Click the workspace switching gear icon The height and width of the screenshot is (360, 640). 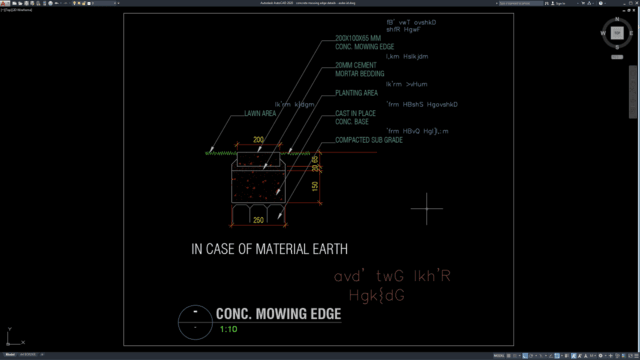(600, 356)
